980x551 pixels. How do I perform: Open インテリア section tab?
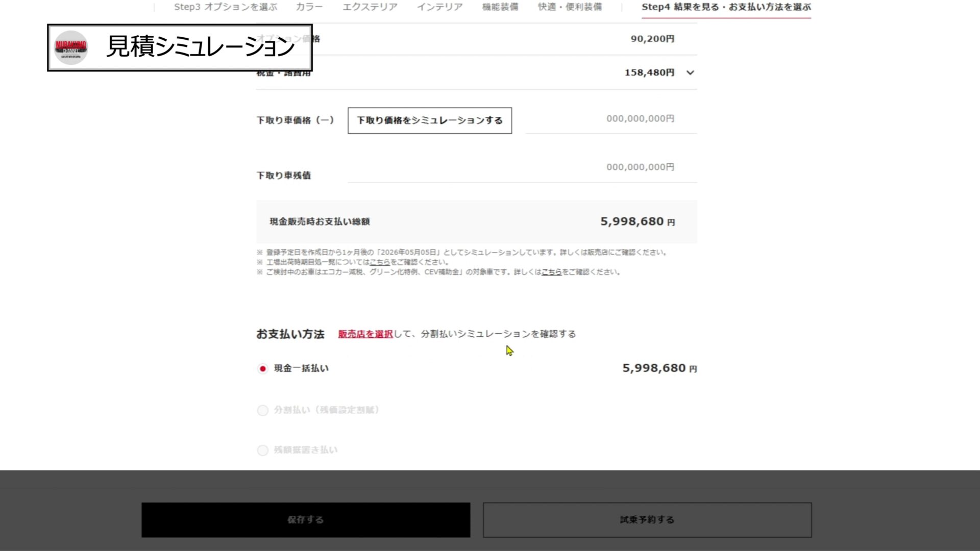click(439, 7)
